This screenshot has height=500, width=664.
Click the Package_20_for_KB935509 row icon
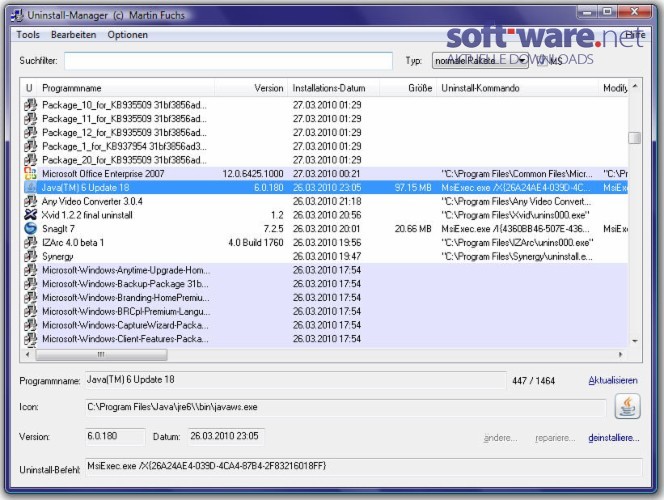click(x=30, y=160)
